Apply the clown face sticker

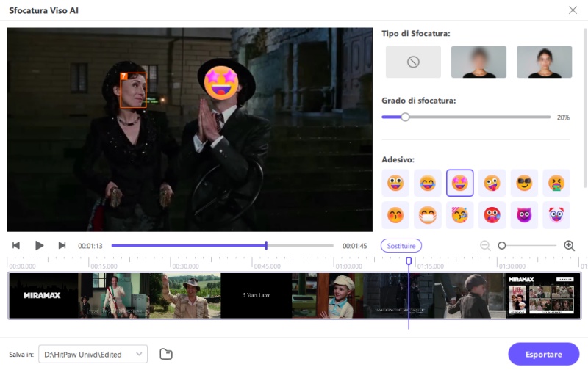coord(556,215)
